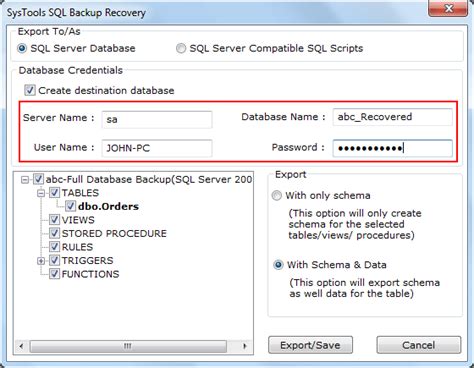Click the Password input field
Screen dimensions: 474x368
click(x=392, y=148)
